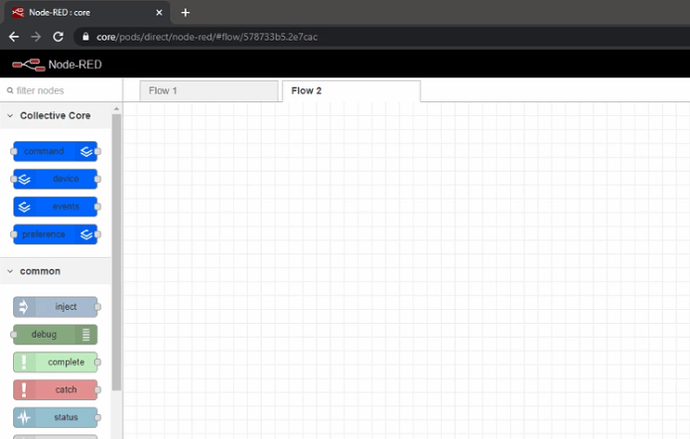Click the browser address bar URL
Image resolution: width=690 pixels, height=439 pixels.
click(207, 37)
